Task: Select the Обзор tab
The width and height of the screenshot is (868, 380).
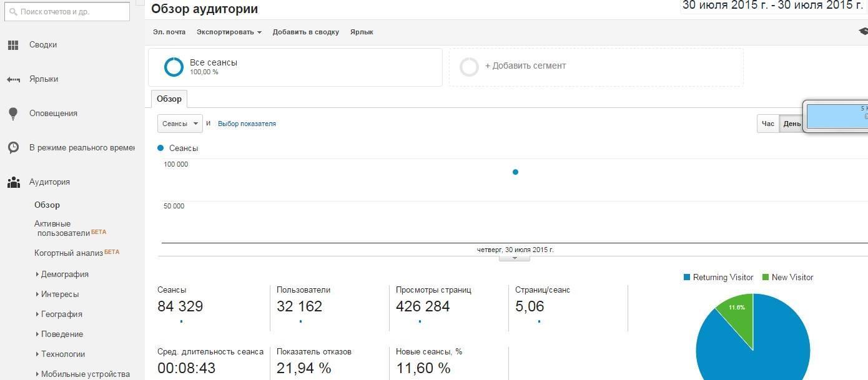Action: pyautogui.click(x=169, y=99)
